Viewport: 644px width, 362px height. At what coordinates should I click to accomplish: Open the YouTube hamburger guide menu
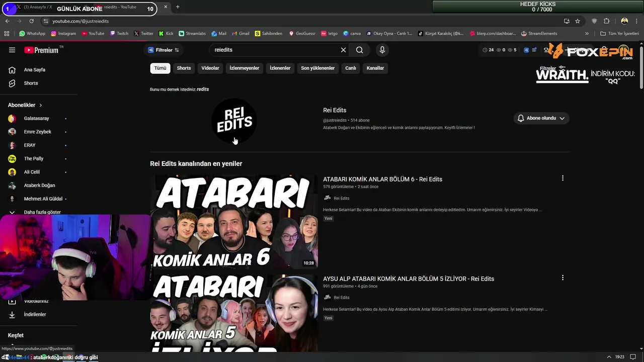coord(12,50)
